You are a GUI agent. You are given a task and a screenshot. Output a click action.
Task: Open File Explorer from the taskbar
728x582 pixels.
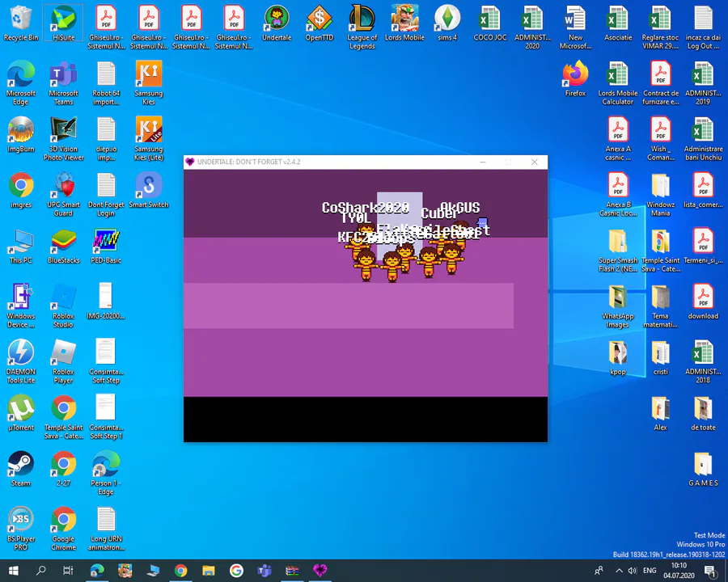(x=209, y=571)
